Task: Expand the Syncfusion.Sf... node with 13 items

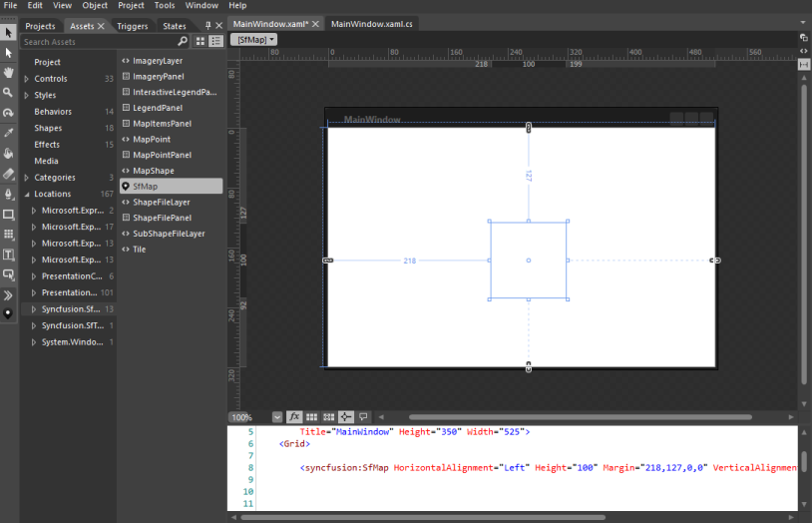Action: pyautogui.click(x=34, y=309)
